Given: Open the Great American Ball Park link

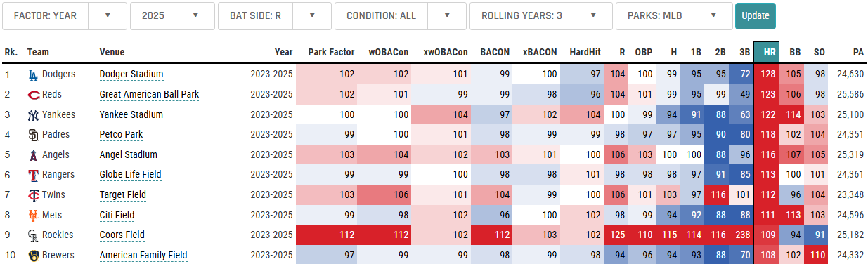Looking at the screenshot, I should click(x=149, y=95).
